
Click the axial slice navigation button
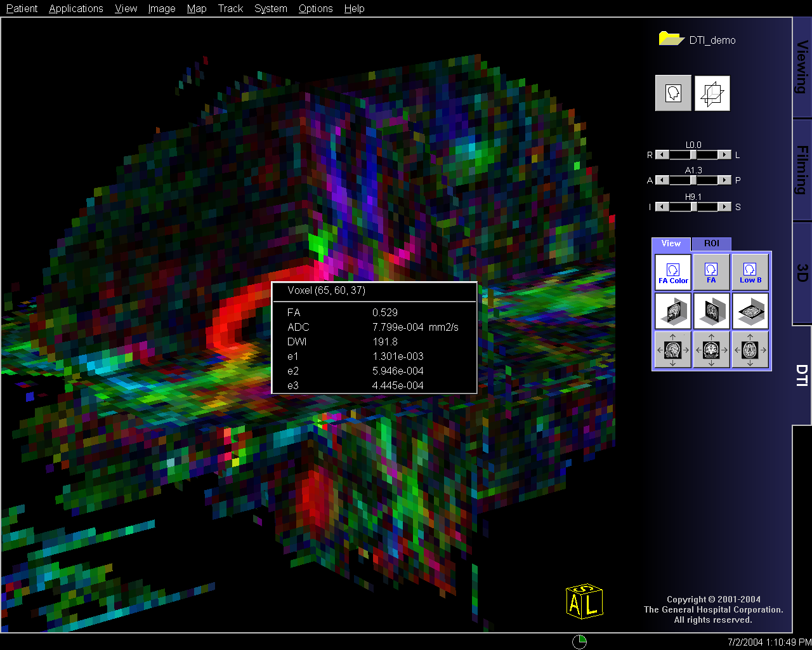750,350
